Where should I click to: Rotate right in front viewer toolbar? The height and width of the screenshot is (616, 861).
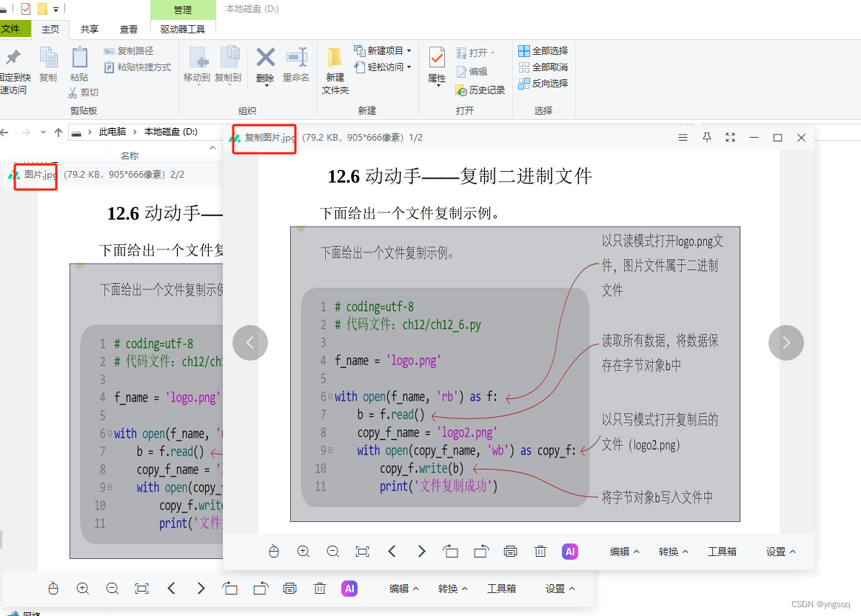point(481,551)
